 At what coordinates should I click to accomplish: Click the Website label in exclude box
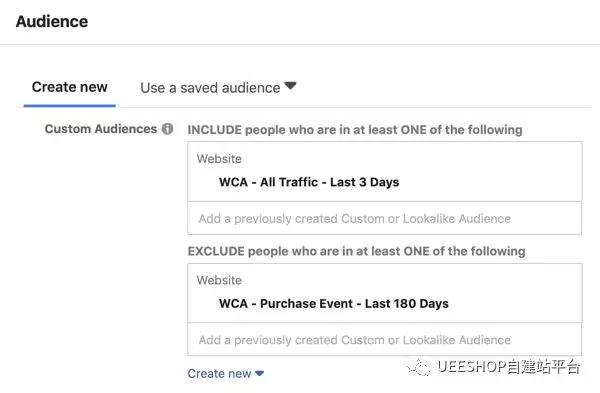point(219,280)
